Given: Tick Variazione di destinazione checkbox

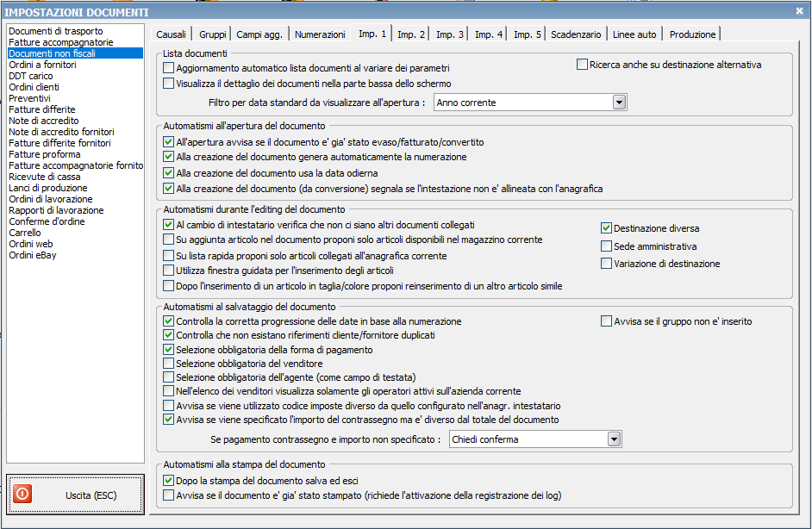Looking at the screenshot, I should 606,264.
